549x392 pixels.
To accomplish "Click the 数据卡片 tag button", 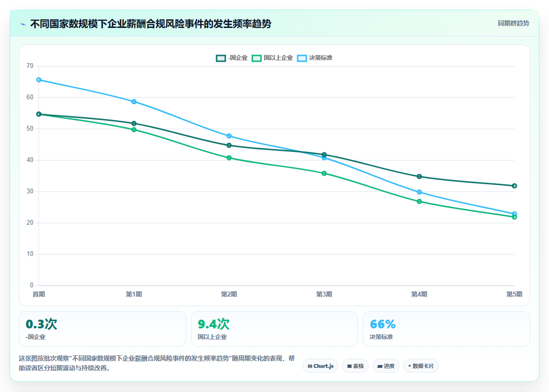I will [421, 366].
